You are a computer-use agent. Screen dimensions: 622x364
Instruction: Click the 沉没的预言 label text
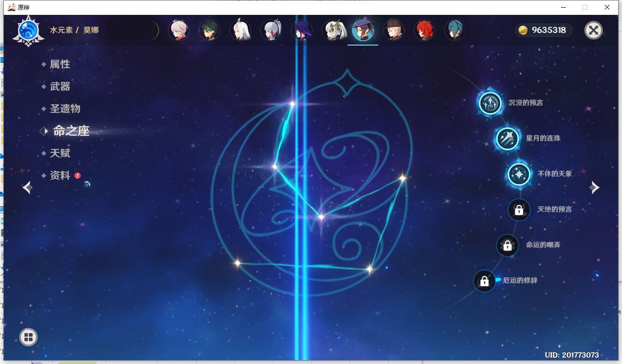526,103
